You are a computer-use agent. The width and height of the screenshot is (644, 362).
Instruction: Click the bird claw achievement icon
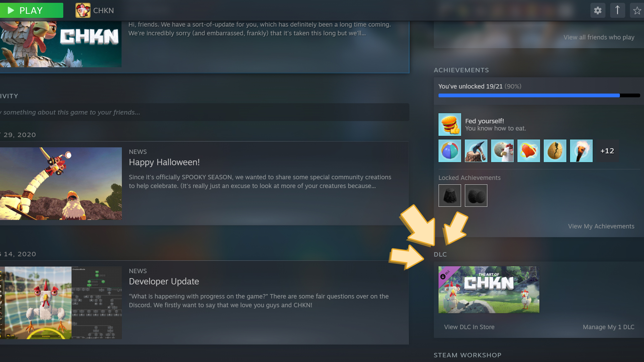pos(476,151)
